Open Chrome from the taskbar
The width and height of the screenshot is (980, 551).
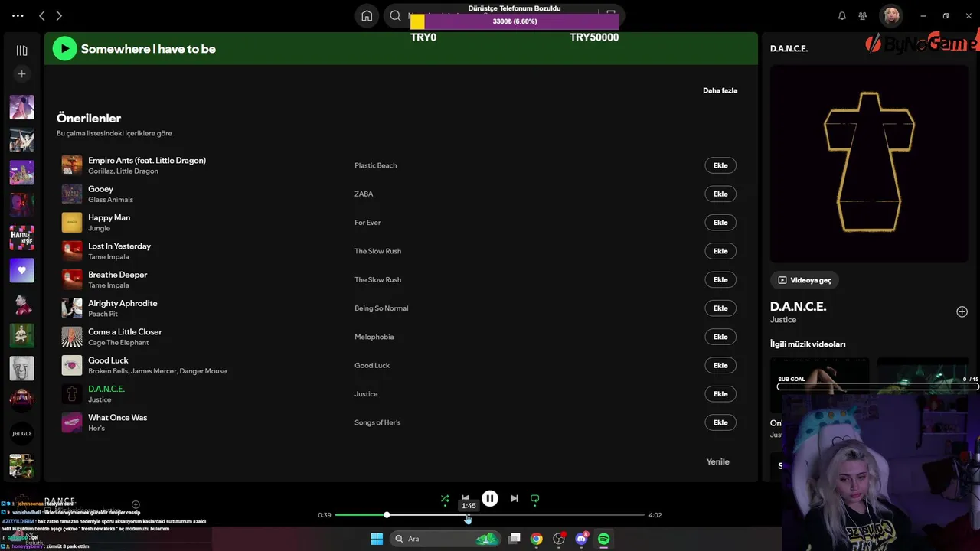tap(537, 539)
